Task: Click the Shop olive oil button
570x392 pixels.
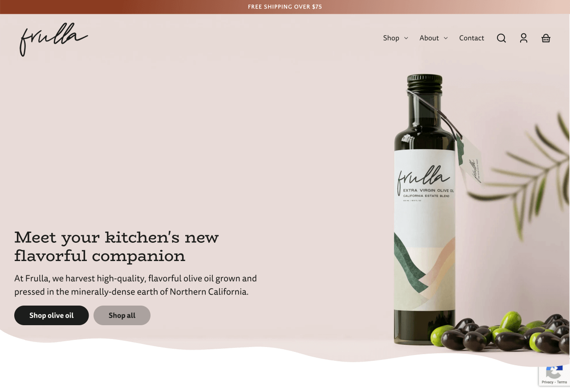Action: [52, 315]
